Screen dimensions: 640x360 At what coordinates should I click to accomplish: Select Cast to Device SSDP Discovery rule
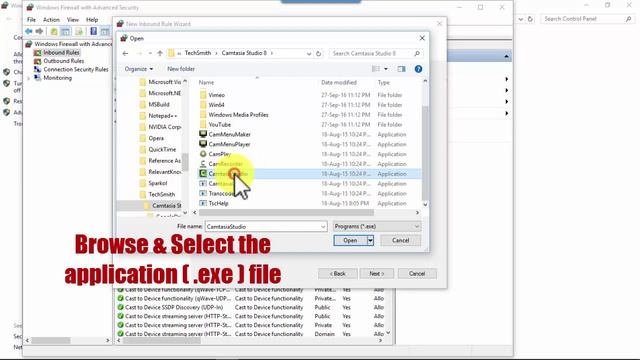coord(174,307)
